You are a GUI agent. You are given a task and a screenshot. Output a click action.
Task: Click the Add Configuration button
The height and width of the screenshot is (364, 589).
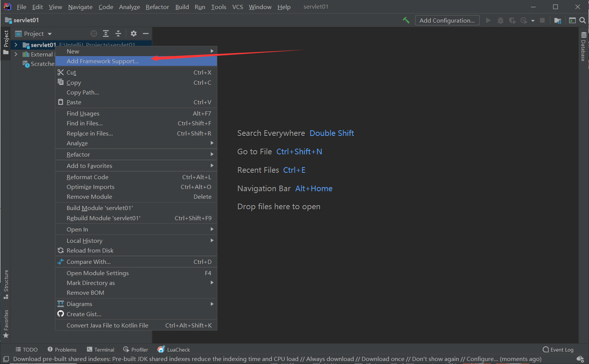point(447,20)
